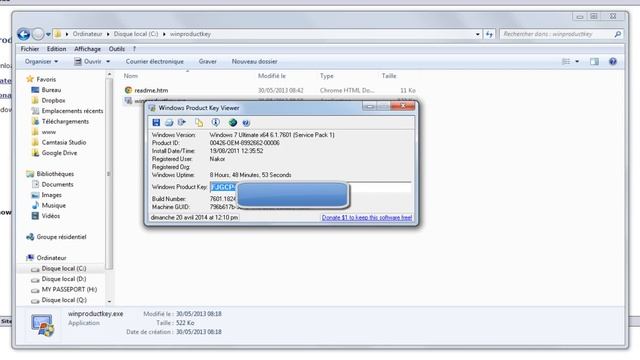Sort files by the Modifié le column header
This screenshot has height=360, width=640.
click(272, 76)
